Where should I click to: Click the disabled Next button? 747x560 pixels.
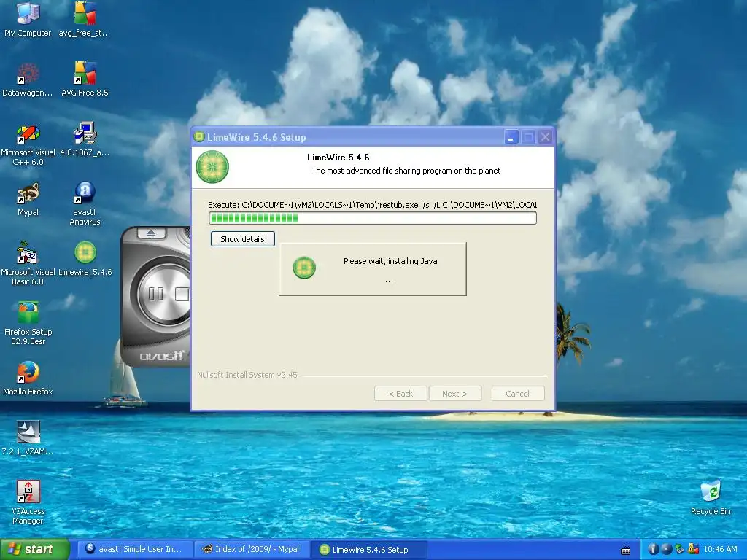tap(455, 394)
